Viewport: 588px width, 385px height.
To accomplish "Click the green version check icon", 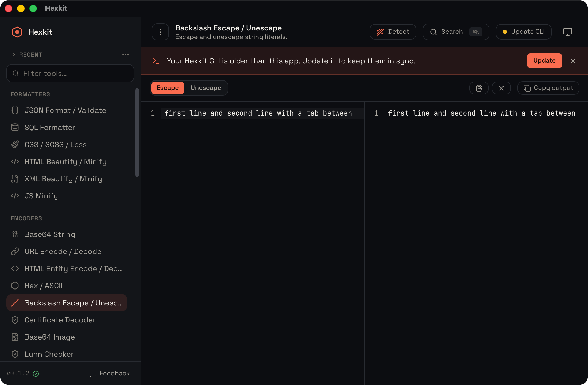I will tap(36, 374).
